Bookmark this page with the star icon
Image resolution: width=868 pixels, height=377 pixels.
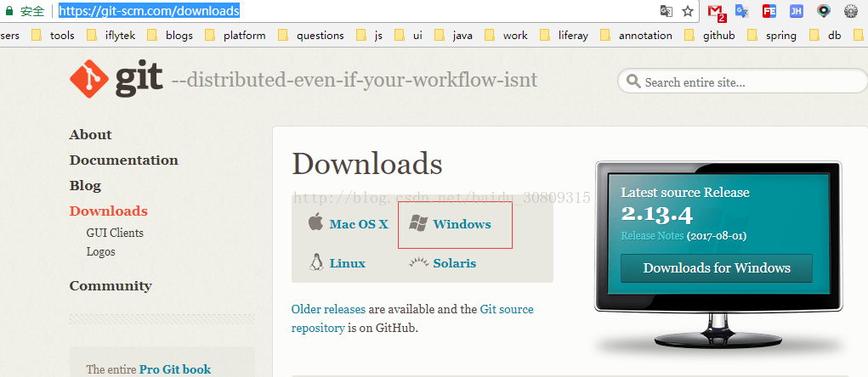click(x=688, y=11)
